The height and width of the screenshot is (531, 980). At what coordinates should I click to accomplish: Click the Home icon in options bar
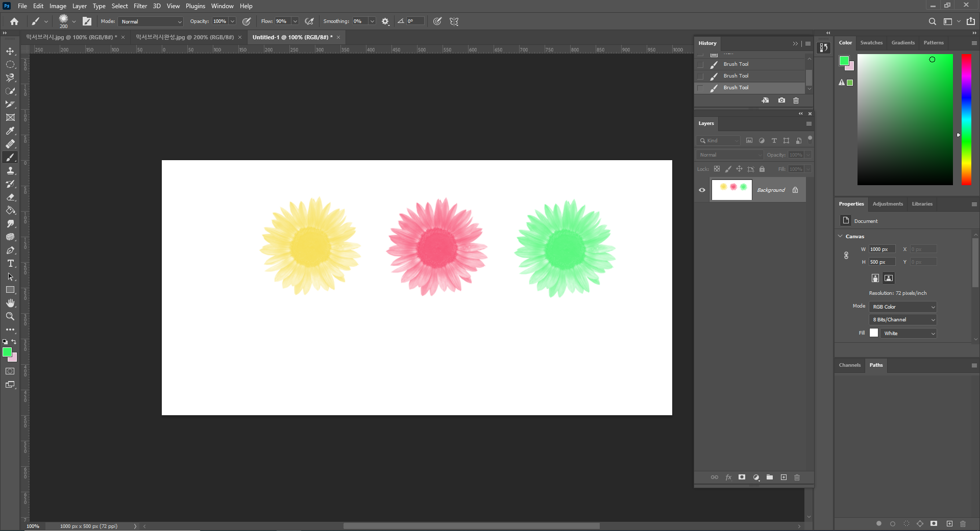click(x=14, y=21)
